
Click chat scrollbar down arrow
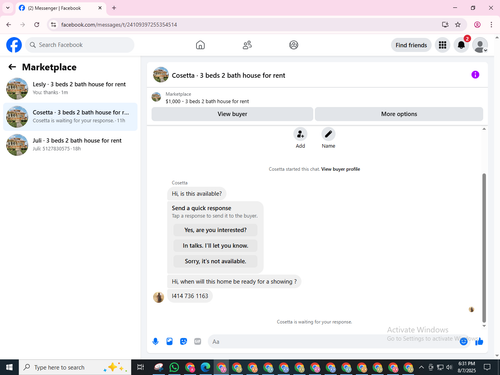point(484,326)
